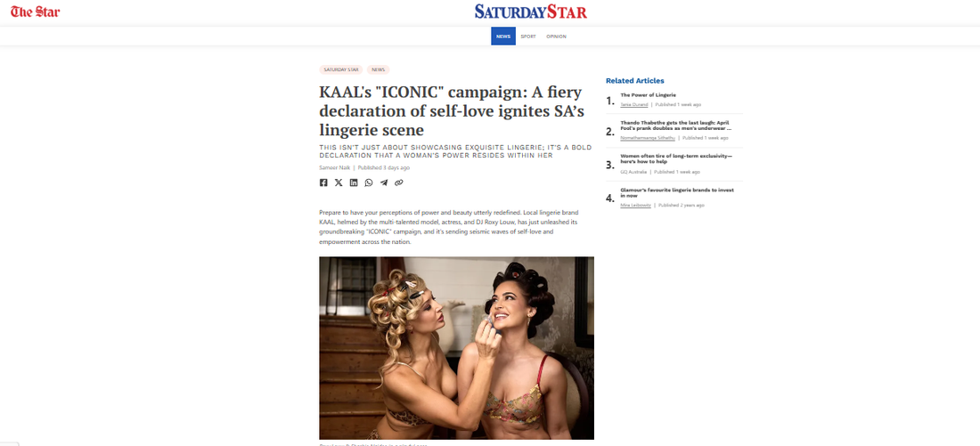Viewport: 980px width, 446px height.
Task: Share the article on LinkedIn
Action: (354, 182)
